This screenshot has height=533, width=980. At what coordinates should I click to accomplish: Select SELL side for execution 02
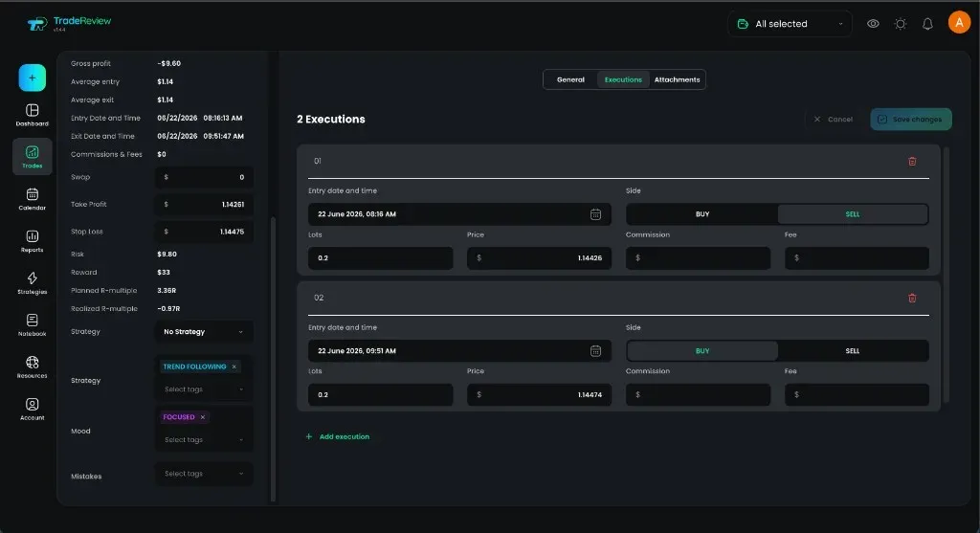coord(853,351)
